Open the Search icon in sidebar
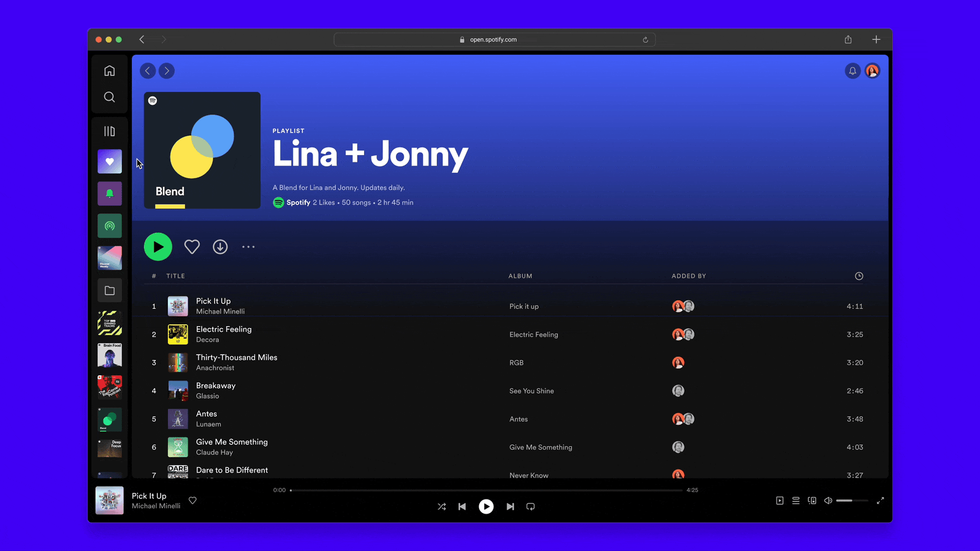 tap(109, 97)
